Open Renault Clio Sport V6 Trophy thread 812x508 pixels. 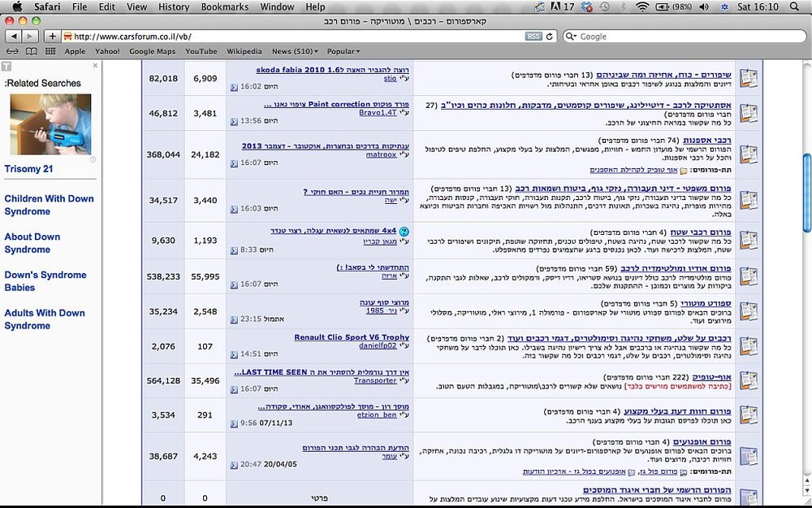(352, 337)
